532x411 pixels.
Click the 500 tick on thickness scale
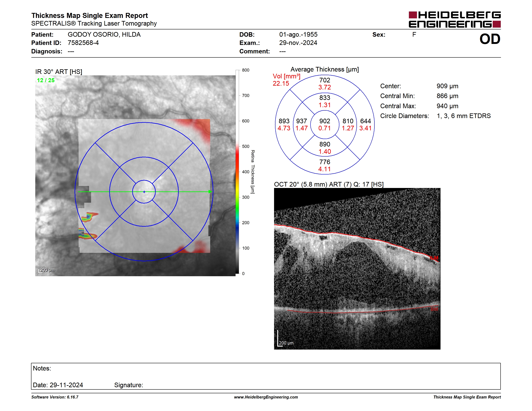[245, 146]
